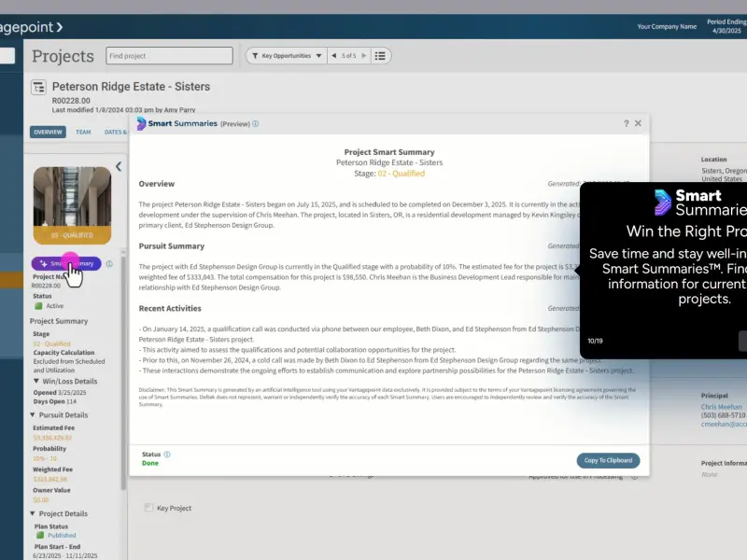Click info icon next to Smart Summaries Preview
The width and height of the screenshot is (747, 560).
(x=256, y=124)
